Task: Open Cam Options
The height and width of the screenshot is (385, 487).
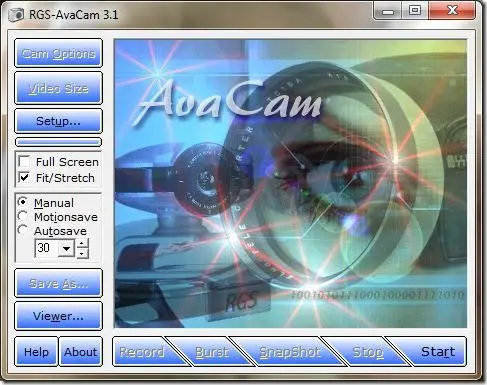Action: tap(58, 53)
